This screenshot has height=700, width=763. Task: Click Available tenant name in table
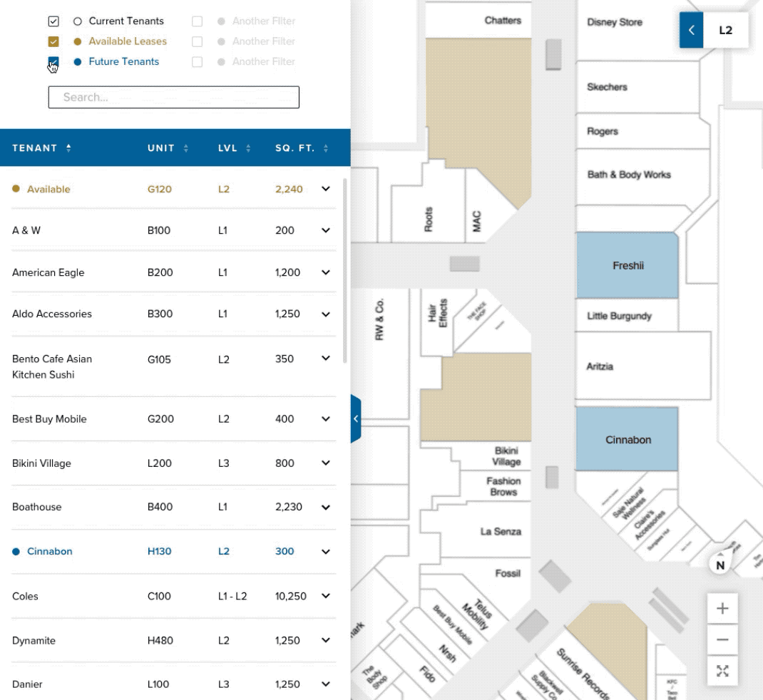[x=48, y=189]
